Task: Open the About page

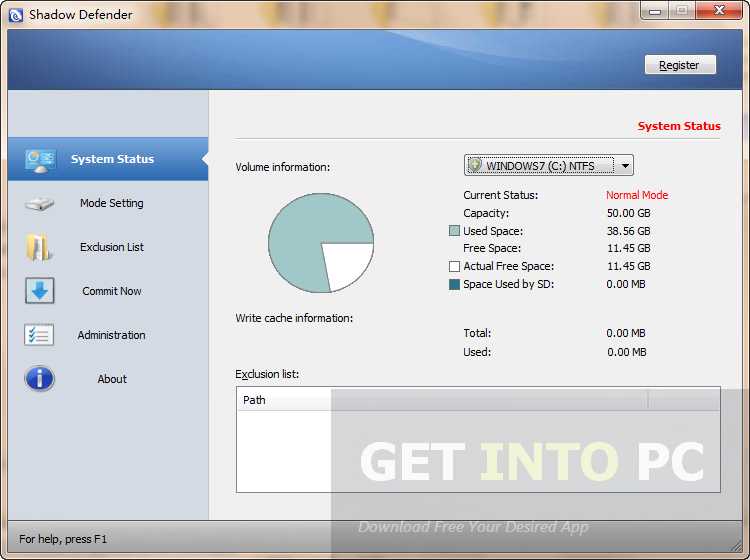Action: coord(108,379)
